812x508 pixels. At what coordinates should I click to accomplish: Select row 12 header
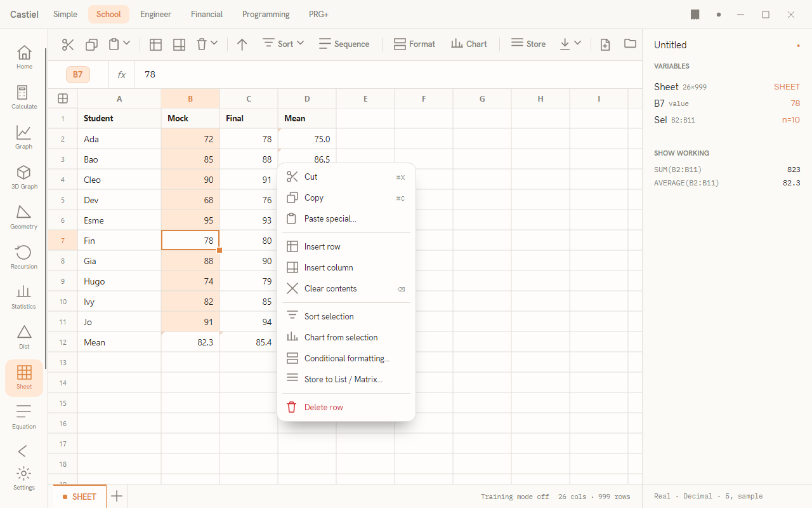coord(63,342)
